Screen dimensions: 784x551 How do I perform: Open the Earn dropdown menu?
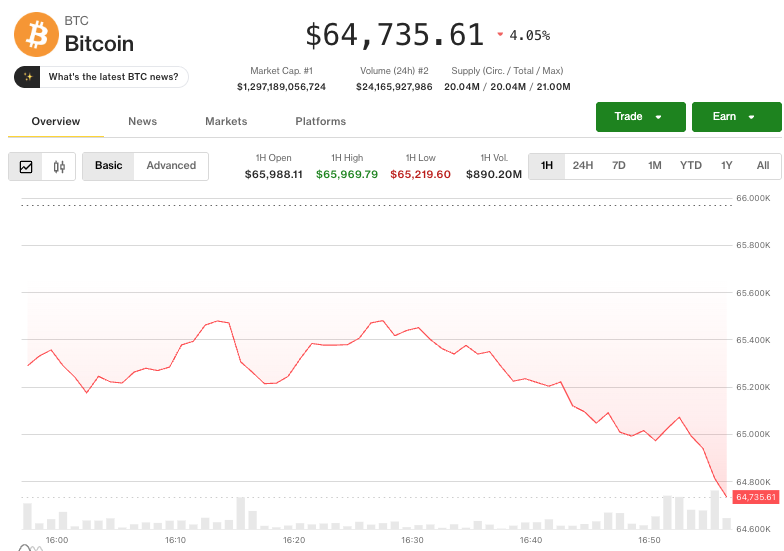[x=736, y=117]
